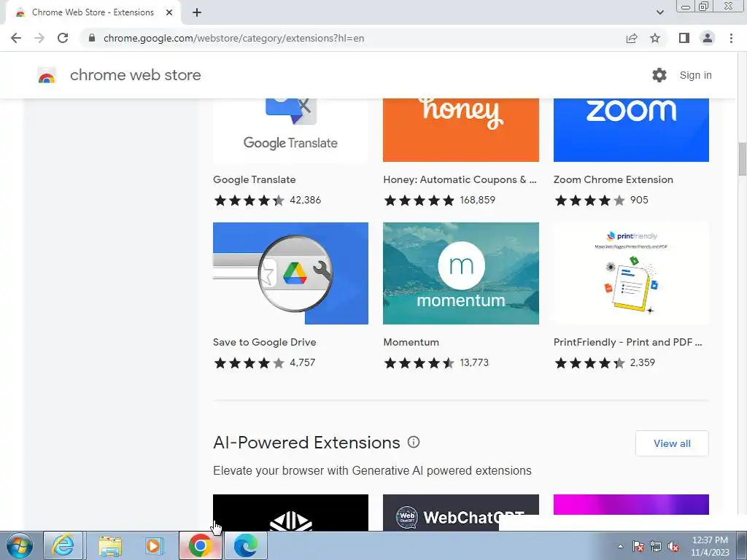Show hidden system tray icons
This screenshot has width=747, height=560.
click(620, 546)
